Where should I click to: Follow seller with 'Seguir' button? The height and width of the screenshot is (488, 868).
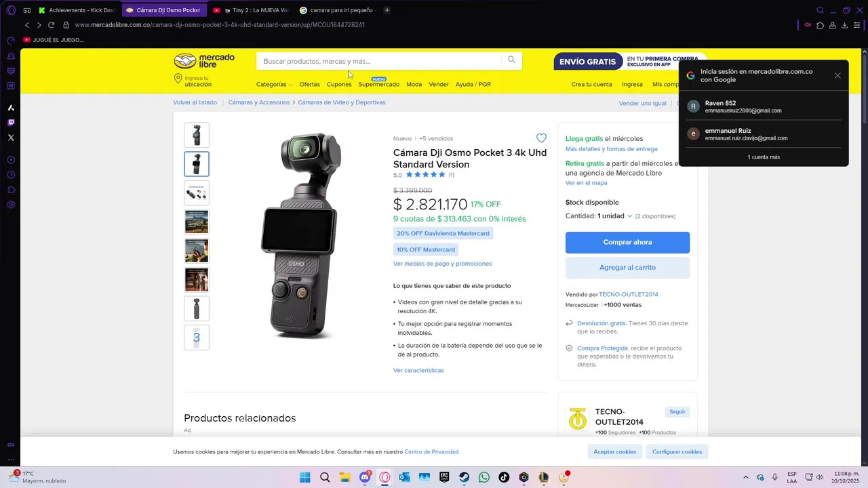[x=677, y=411]
